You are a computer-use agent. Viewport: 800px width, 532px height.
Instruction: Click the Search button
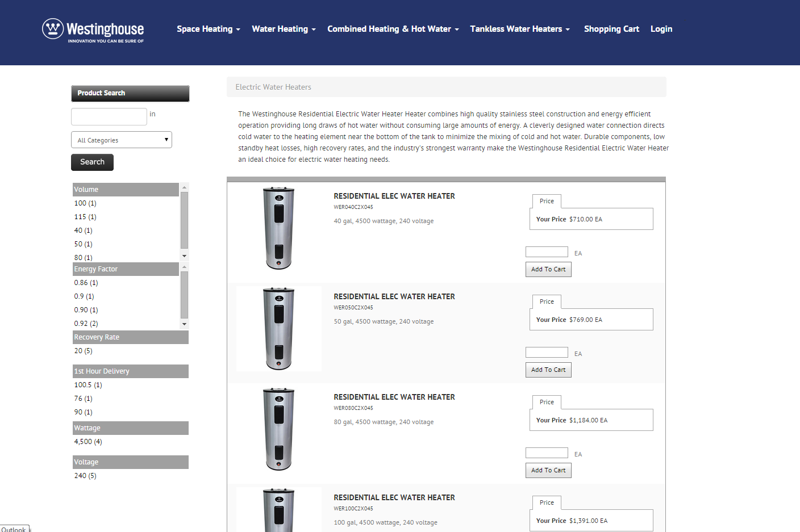coord(92,162)
